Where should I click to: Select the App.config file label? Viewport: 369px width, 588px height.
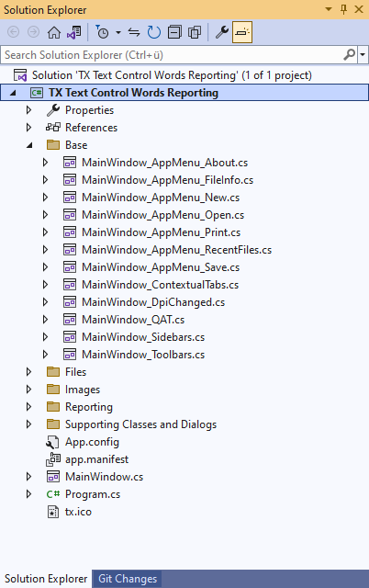pyautogui.click(x=92, y=442)
